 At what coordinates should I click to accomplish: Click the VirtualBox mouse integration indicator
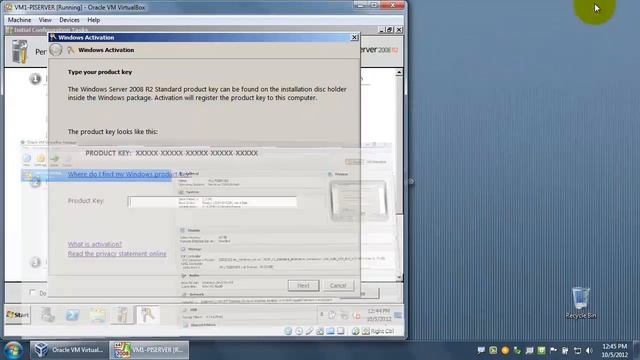pyautogui.click(x=356, y=331)
